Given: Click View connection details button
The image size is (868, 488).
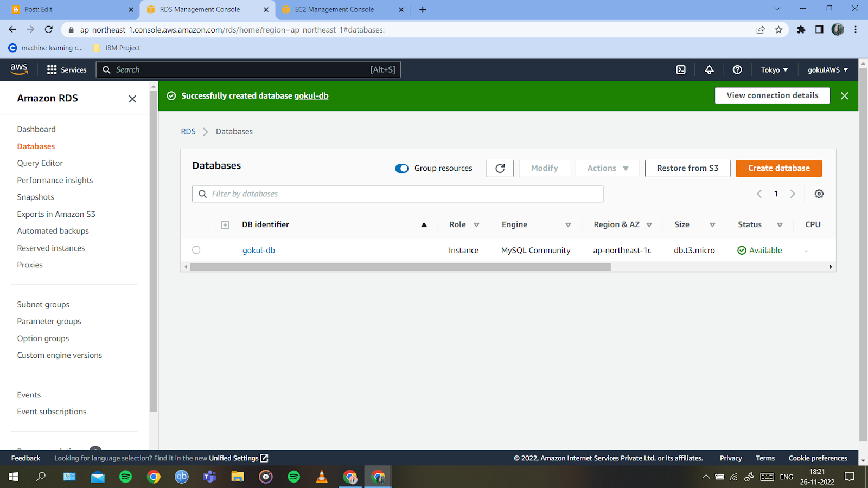Looking at the screenshot, I should click(x=773, y=95).
